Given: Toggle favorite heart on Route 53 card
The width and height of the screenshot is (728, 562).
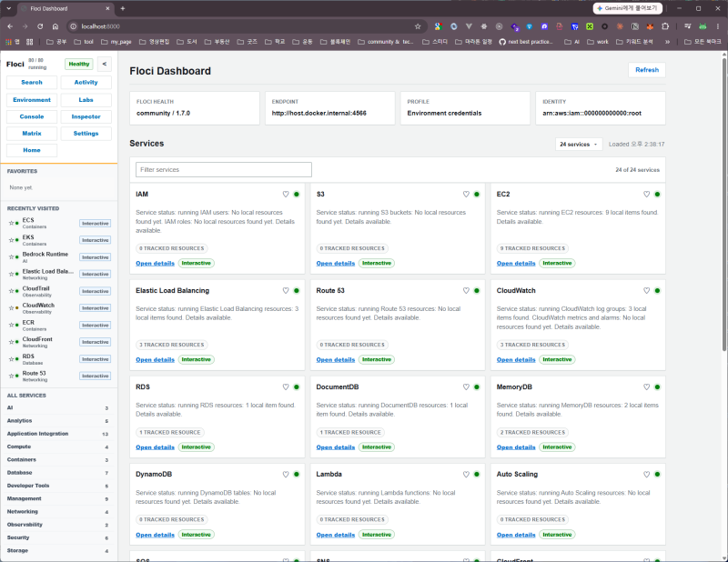Looking at the screenshot, I should 466,290.
